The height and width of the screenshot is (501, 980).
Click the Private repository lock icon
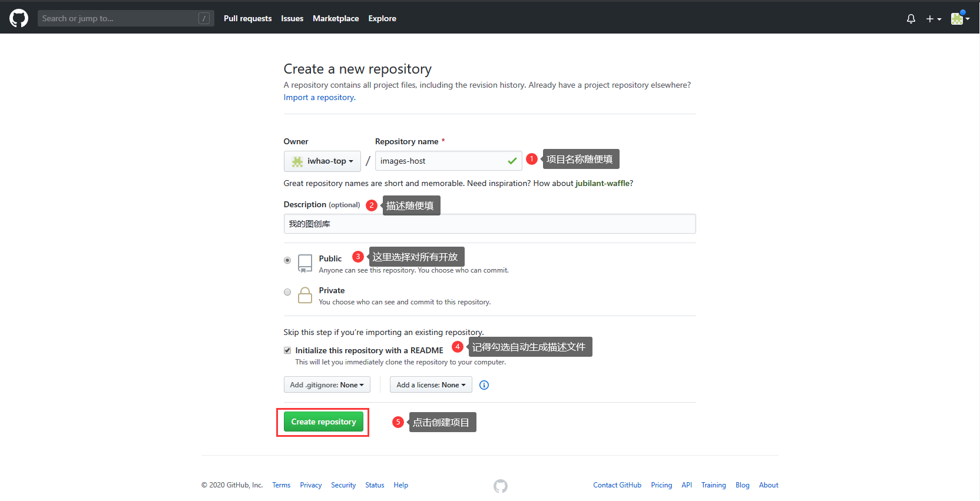[305, 295]
